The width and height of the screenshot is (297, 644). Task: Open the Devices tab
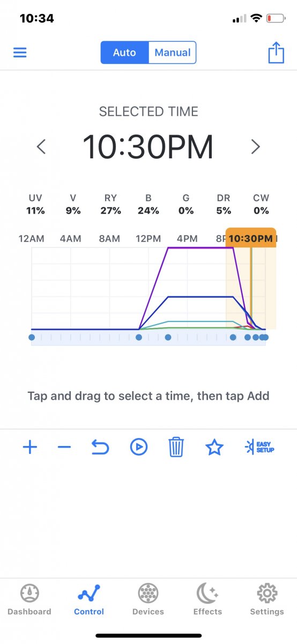coord(148,599)
